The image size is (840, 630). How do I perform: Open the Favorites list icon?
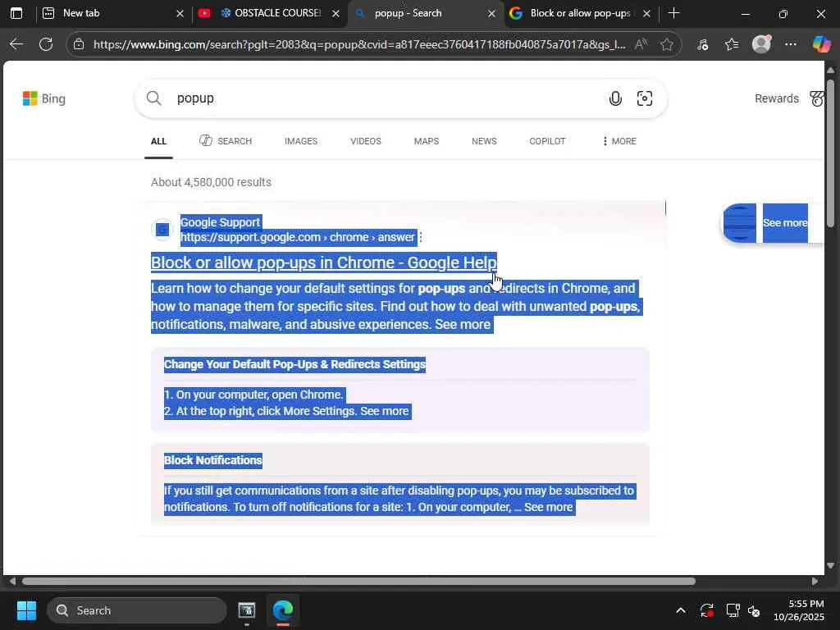click(732, 44)
